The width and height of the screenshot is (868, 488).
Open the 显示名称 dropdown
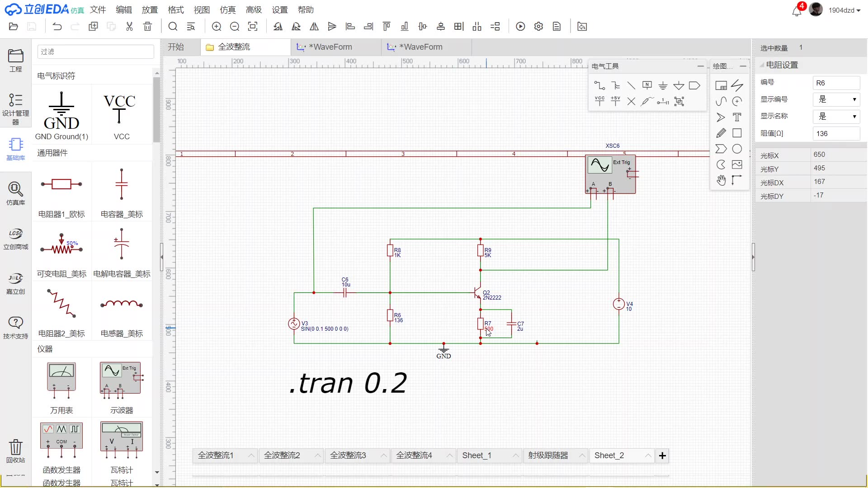click(837, 116)
